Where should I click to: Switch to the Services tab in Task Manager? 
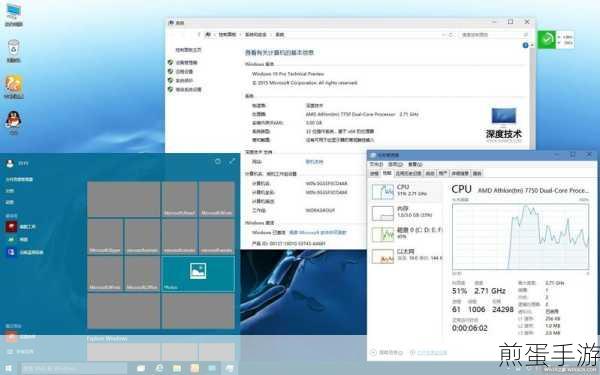pos(477,173)
